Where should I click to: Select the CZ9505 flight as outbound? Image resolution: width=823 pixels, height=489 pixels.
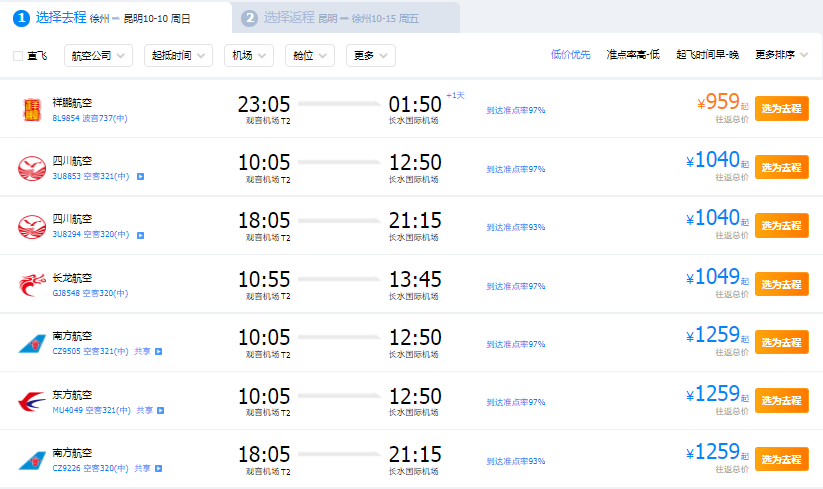coord(782,343)
